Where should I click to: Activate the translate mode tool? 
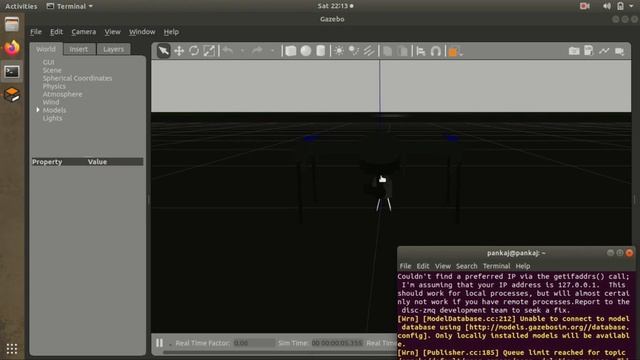pos(179,51)
